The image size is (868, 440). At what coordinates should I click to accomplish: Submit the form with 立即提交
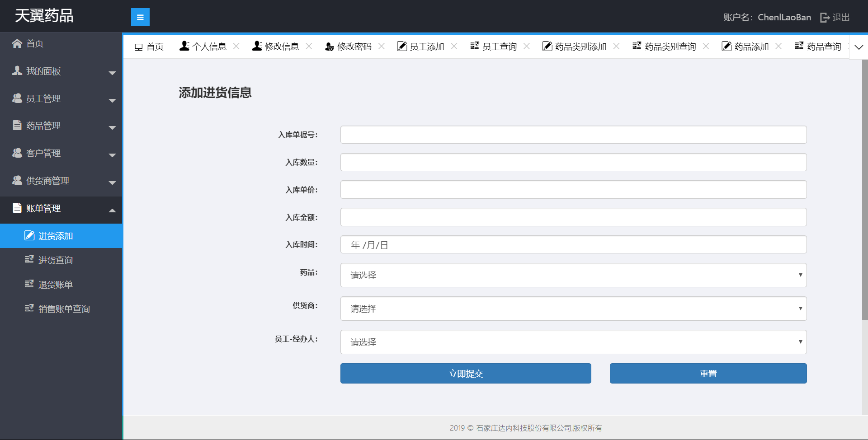click(466, 374)
